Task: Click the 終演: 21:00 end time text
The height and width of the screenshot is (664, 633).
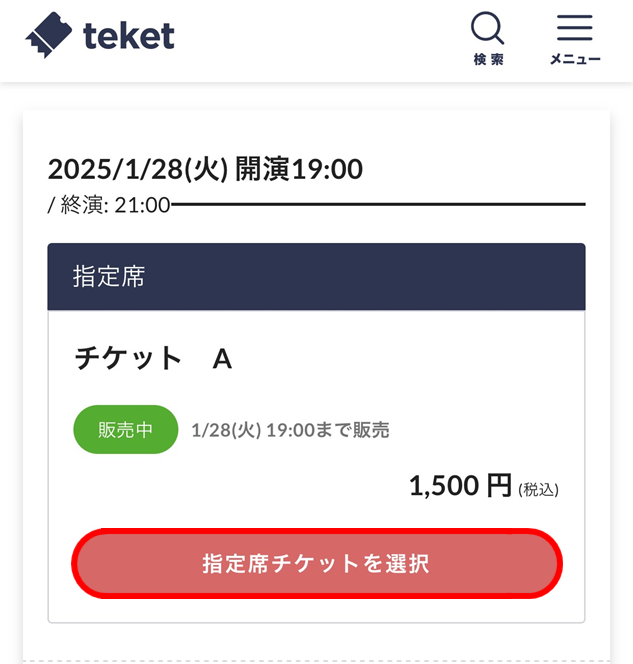Action: click(115, 205)
